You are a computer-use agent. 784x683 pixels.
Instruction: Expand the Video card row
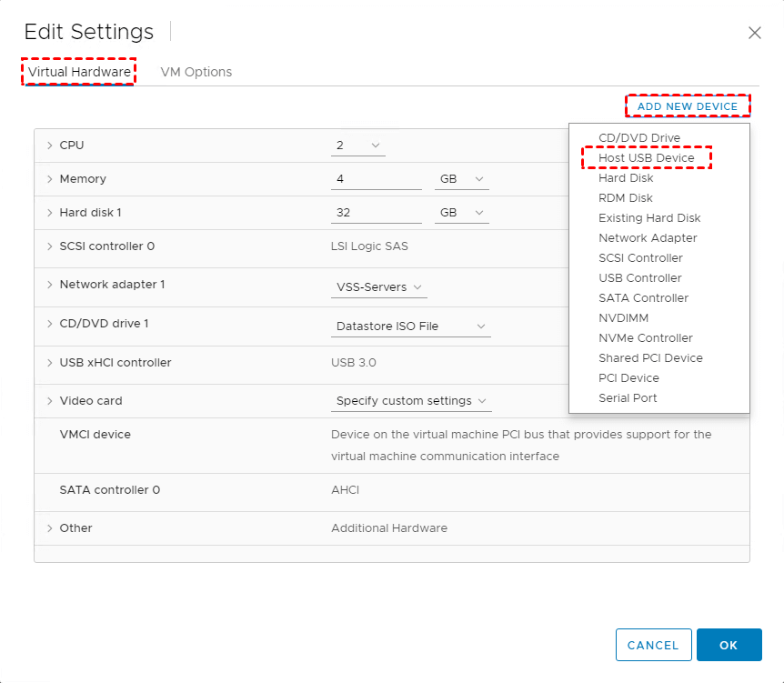(x=49, y=401)
